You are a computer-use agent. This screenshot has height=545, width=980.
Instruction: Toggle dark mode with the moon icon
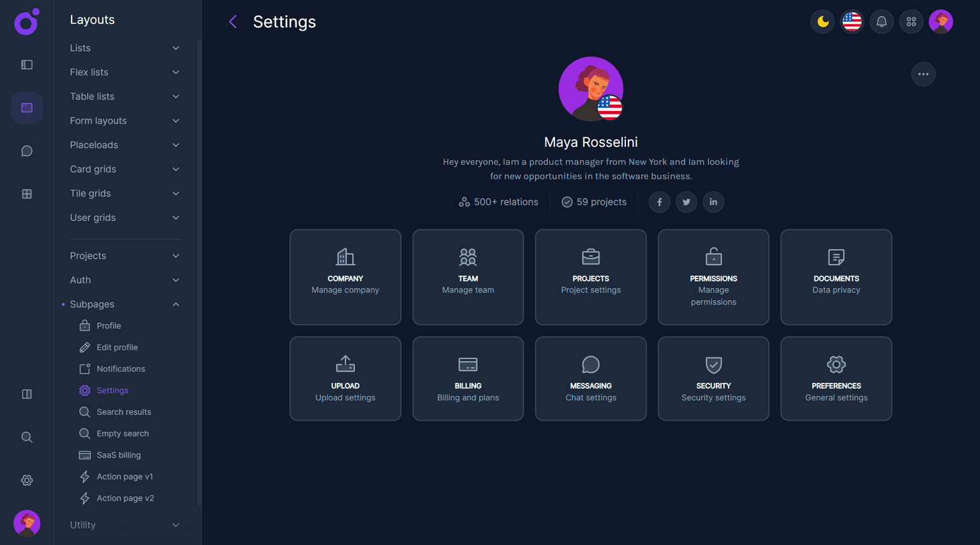[x=822, y=22]
